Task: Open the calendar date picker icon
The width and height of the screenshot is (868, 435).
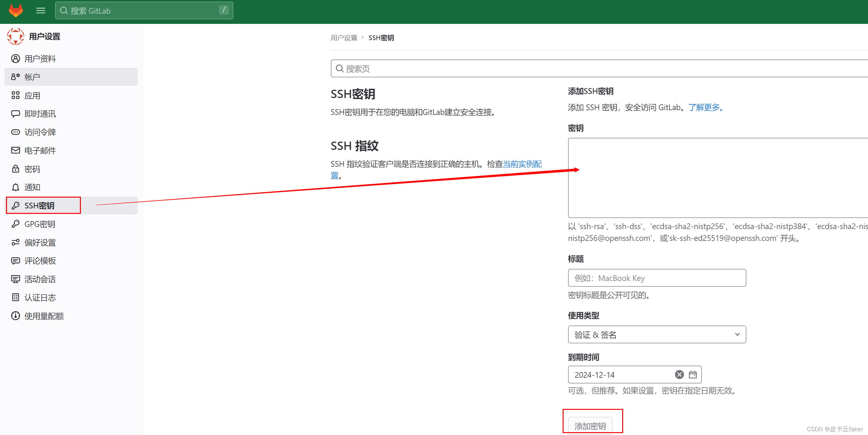Action: (693, 375)
